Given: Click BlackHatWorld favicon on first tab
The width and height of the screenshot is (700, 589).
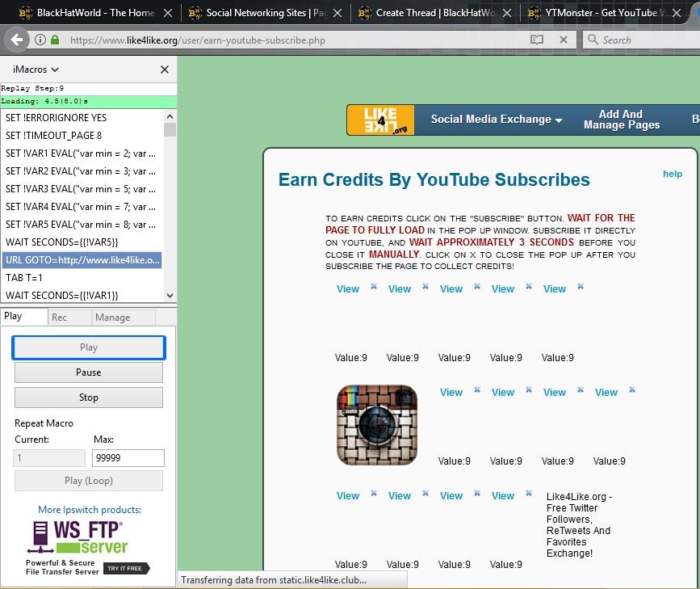Looking at the screenshot, I should (x=26, y=13).
